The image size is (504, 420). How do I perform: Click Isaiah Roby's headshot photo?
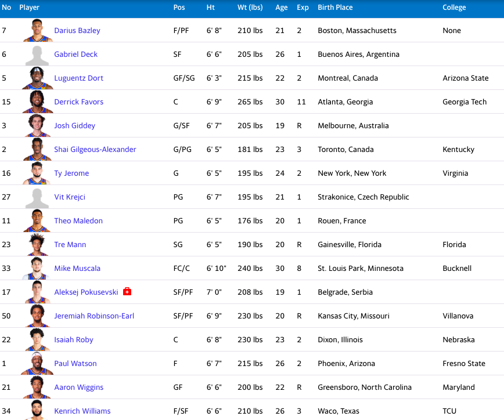37,339
